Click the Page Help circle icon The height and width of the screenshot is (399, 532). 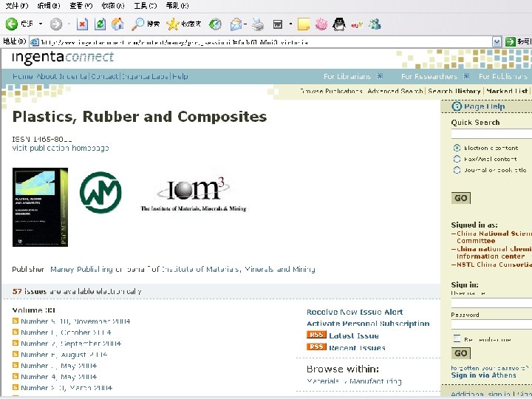(457, 106)
